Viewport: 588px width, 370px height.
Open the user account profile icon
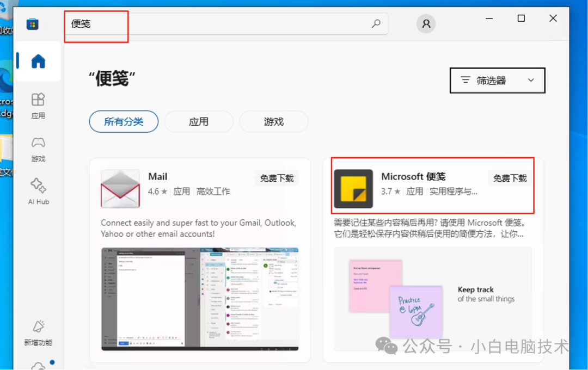tap(426, 23)
